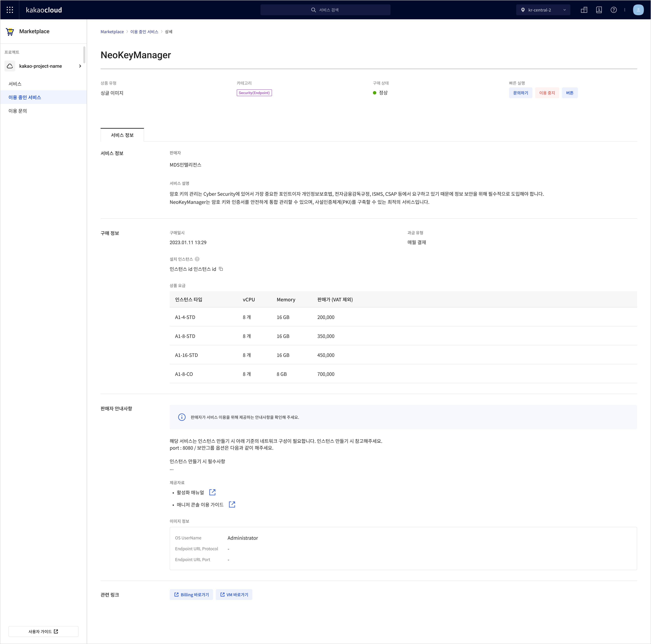Click the 문의하기 button
The image size is (651, 644).
[x=520, y=93]
